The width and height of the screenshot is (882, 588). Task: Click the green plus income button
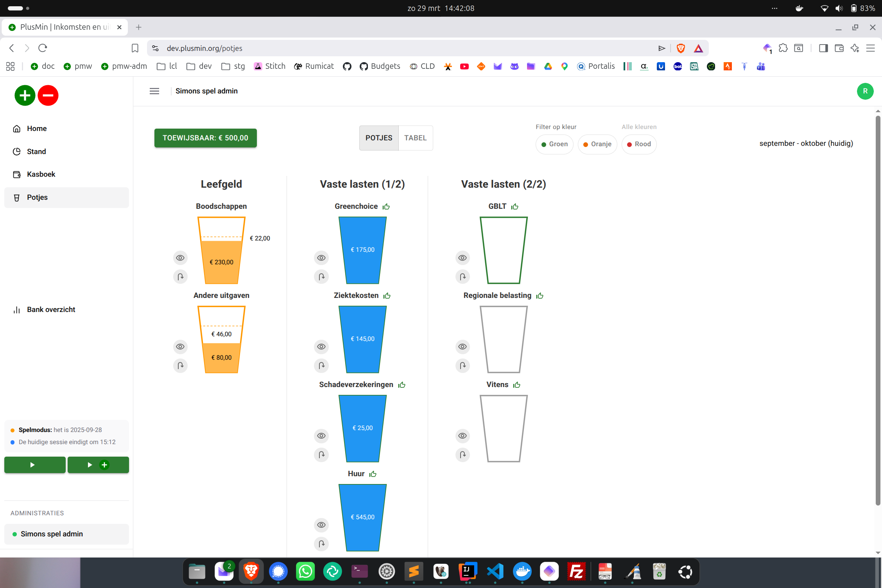25,95
